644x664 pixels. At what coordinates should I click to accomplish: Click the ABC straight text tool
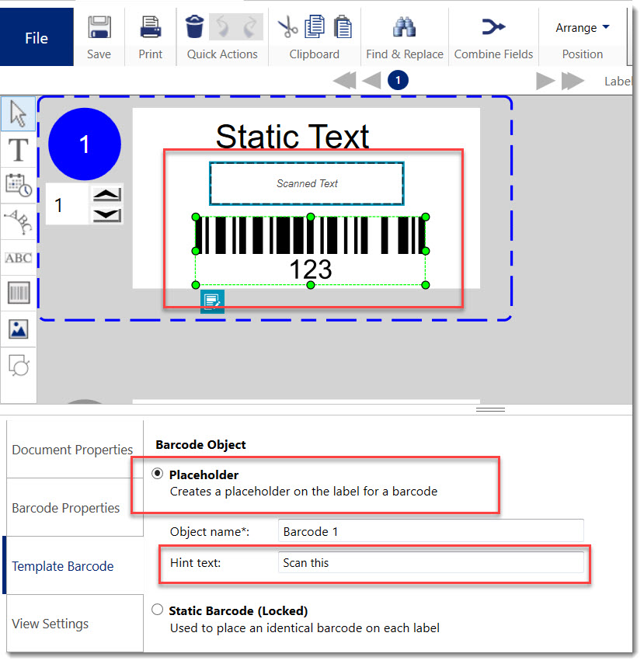17,257
